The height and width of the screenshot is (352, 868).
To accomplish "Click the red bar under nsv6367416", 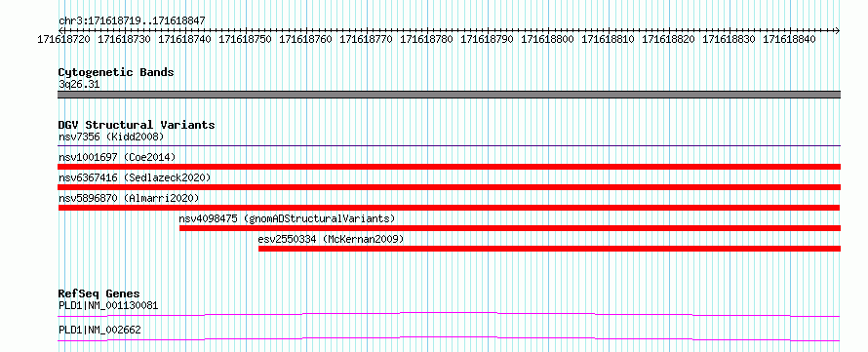I will tap(449, 187).
